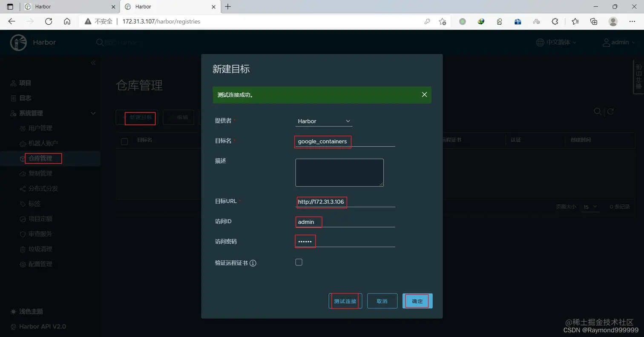Open a new browser tab with the plus icon

pos(229,6)
